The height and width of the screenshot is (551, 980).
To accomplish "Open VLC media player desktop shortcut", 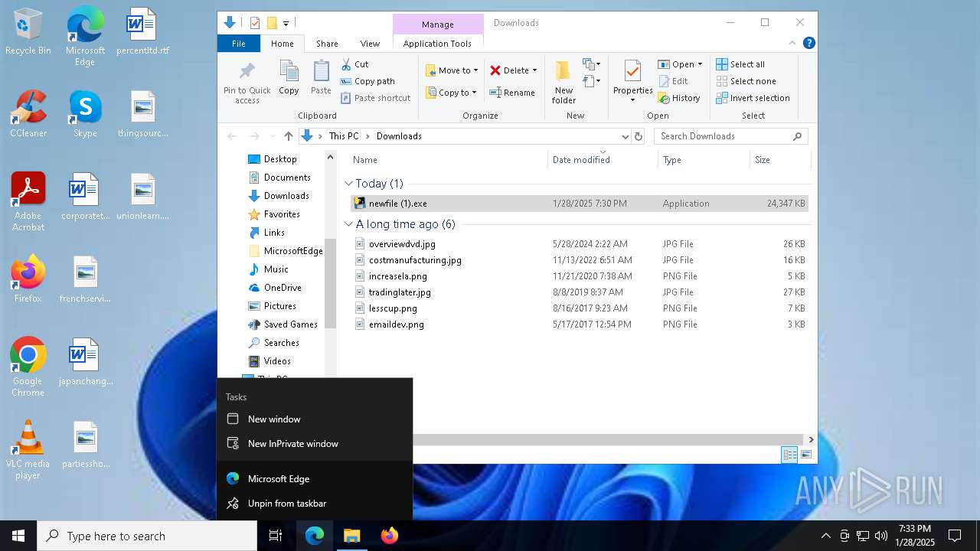I will (x=28, y=450).
